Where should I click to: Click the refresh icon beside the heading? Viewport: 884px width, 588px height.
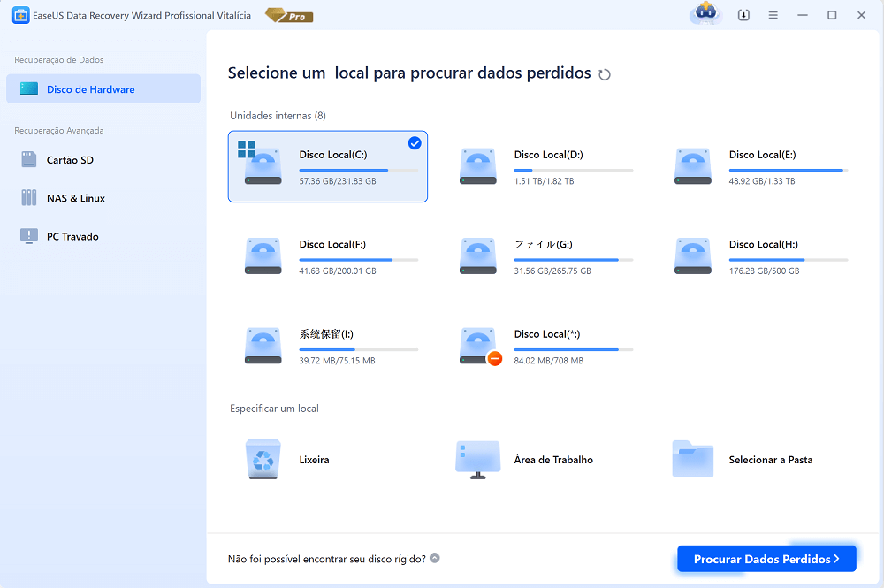coord(605,75)
